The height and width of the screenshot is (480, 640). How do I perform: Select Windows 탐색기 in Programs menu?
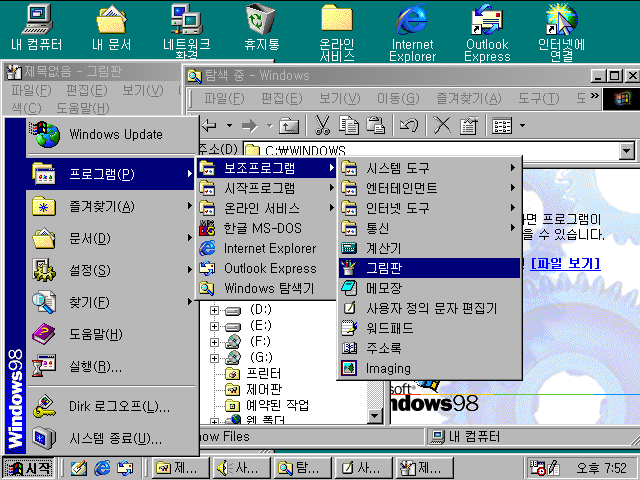point(266,288)
